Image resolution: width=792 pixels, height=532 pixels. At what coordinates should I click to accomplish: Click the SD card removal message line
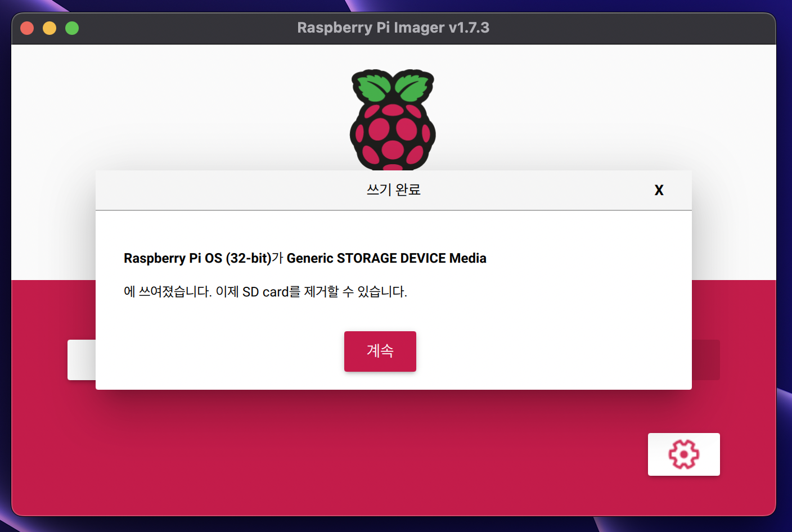[x=265, y=292]
